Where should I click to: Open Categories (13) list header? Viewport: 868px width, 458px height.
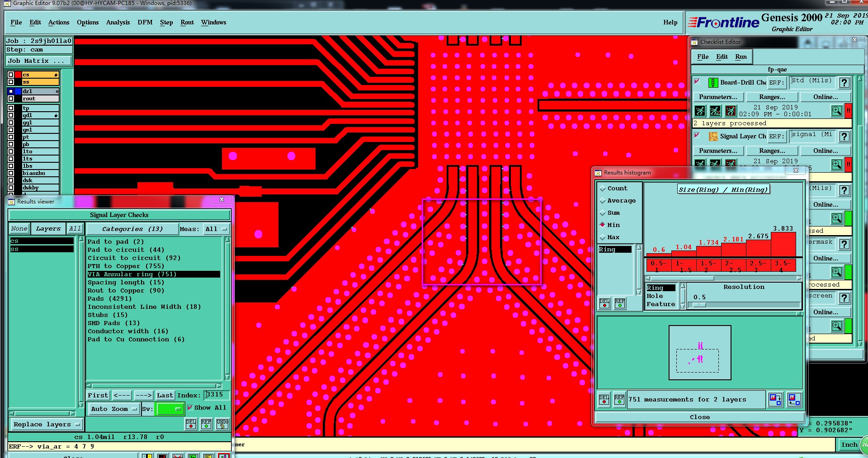tap(132, 229)
